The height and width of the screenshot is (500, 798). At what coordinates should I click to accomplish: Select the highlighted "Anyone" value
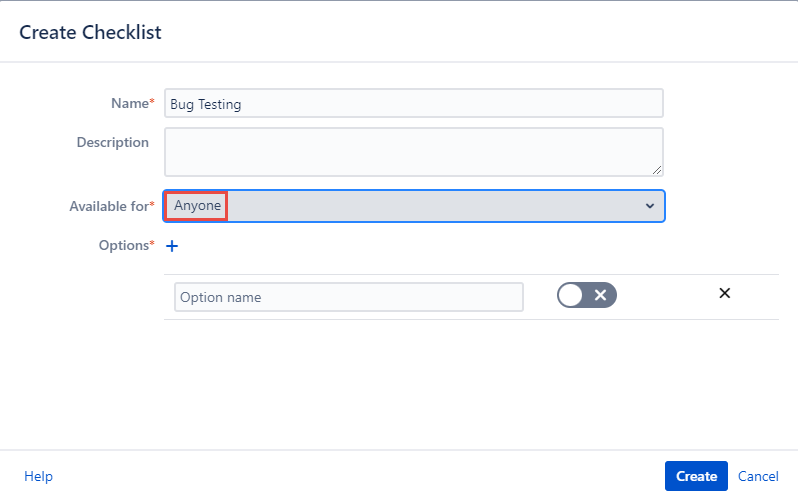click(x=196, y=205)
